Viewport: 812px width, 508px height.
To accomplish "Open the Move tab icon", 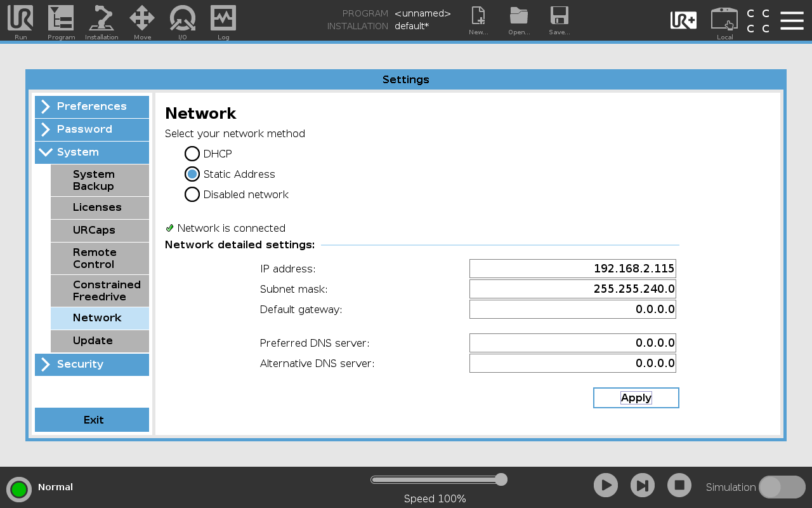I will [142, 18].
